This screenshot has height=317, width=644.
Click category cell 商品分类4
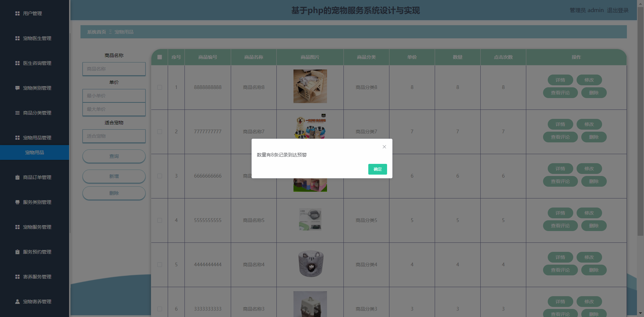pos(366,265)
